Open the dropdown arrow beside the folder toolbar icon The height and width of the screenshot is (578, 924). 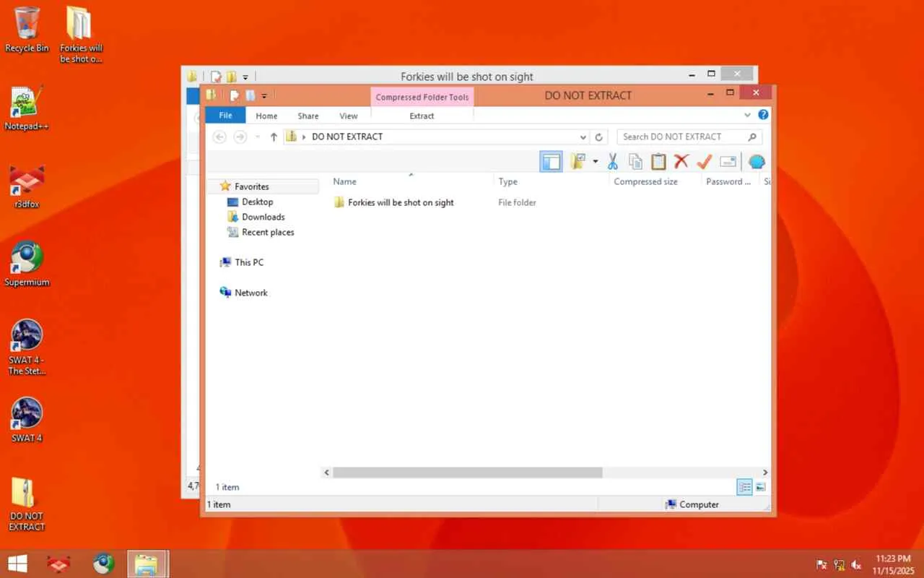[596, 162]
